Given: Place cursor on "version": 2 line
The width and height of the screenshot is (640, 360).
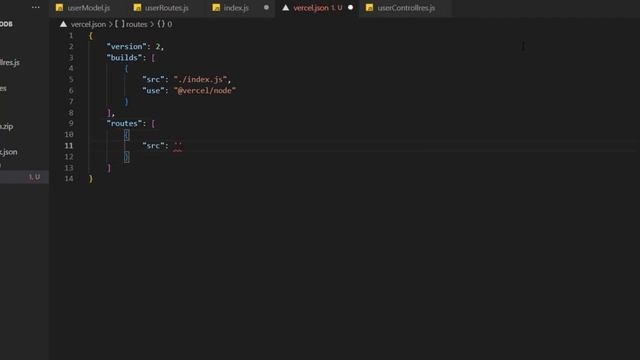Looking at the screenshot, I should coord(135,47).
